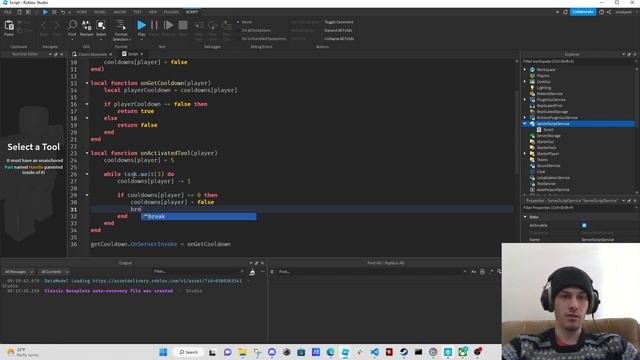The height and width of the screenshot is (360, 640).
Task: Collapse the Data section in Properties
Action: point(525,217)
